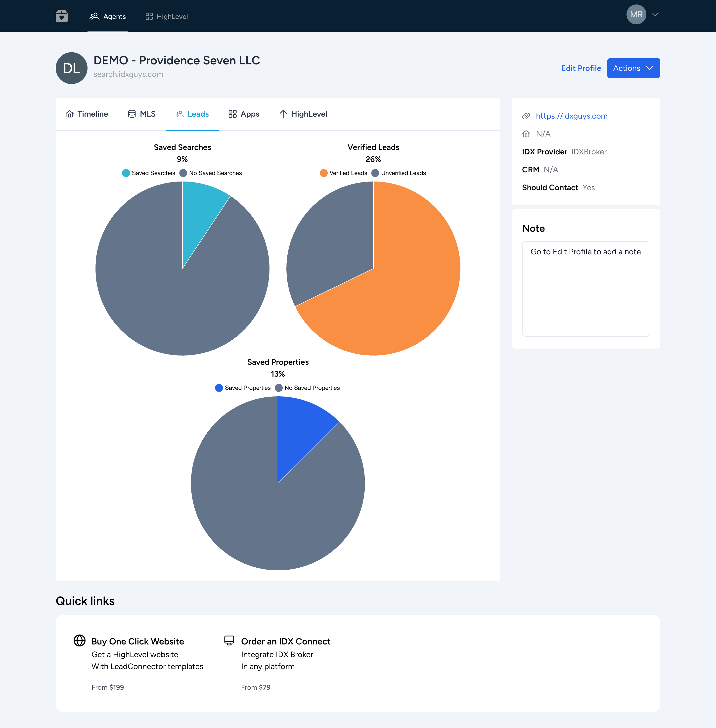
Task: Click the globe icon beside Buy One Click Website
Action: [x=79, y=640]
